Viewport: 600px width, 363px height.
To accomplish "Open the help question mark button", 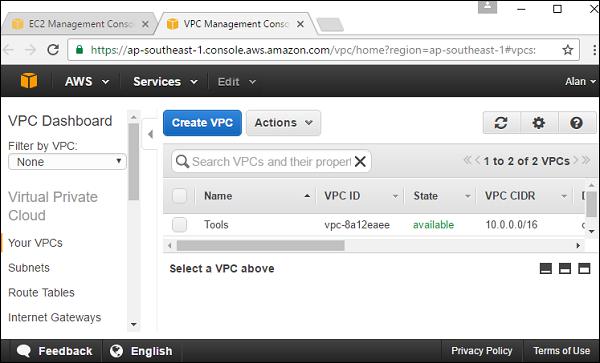I will [x=576, y=123].
